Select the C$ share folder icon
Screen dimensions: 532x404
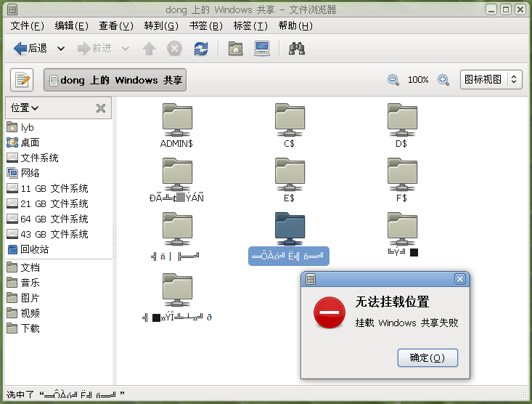point(290,120)
